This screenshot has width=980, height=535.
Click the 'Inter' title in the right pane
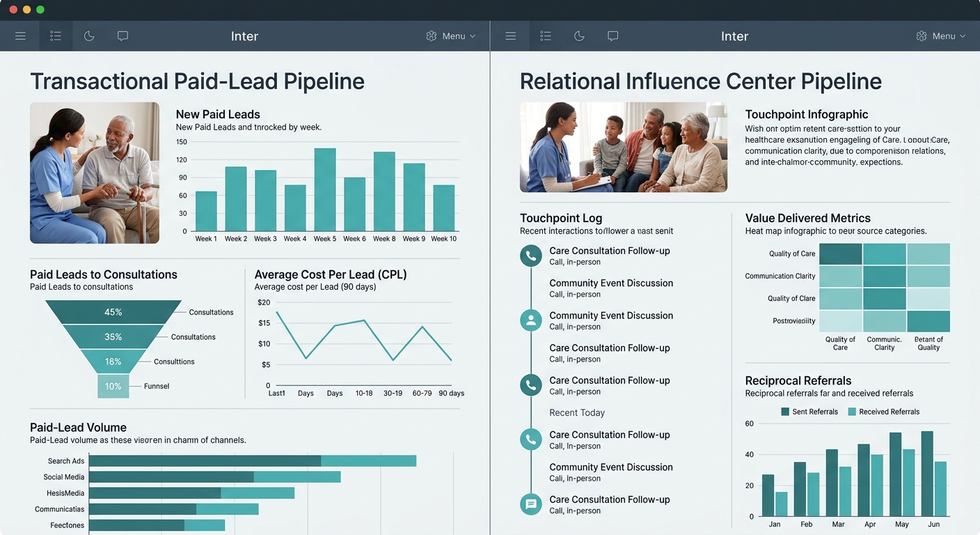point(734,36)
